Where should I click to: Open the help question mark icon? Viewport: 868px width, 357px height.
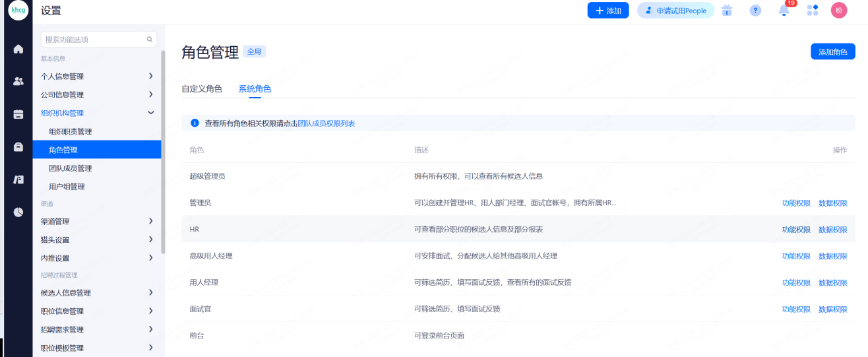pos(755,11)
